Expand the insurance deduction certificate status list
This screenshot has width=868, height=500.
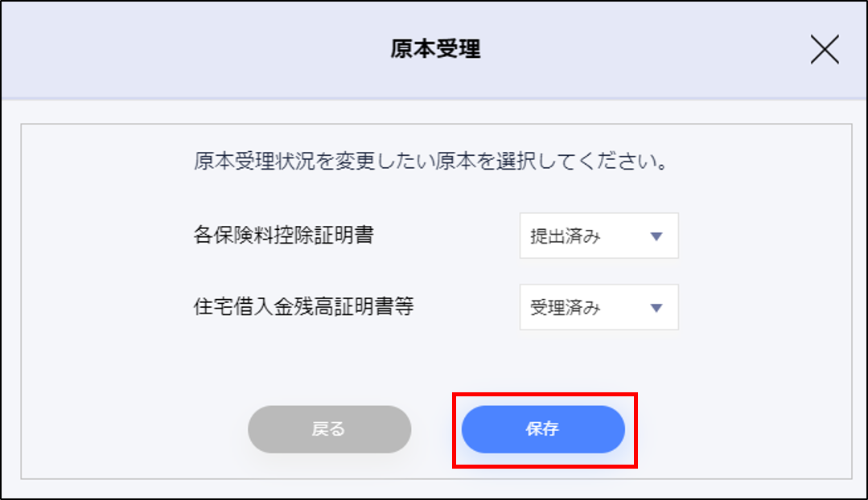[599, 236]
